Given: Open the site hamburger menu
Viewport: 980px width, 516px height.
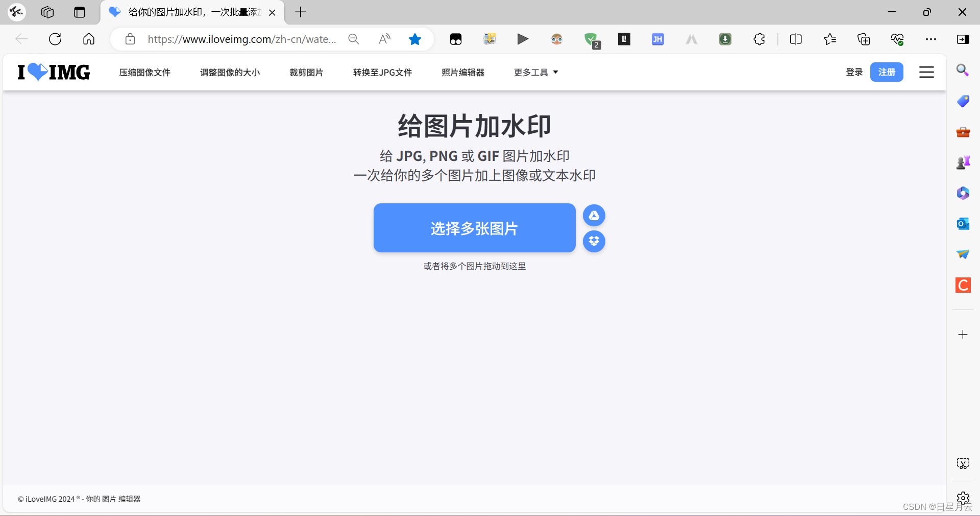Looking at the screenshot, I should (x=926, y=72).
